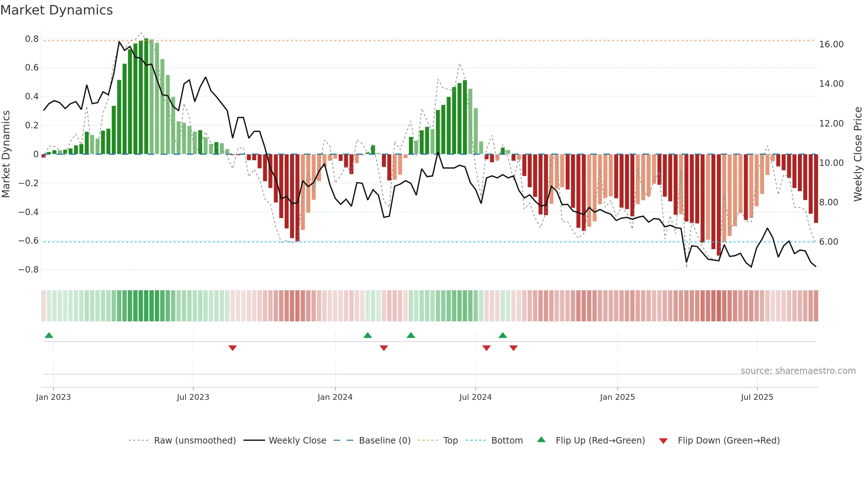
Task: Toggle the Top legend entry
Action: coord(438,440)
